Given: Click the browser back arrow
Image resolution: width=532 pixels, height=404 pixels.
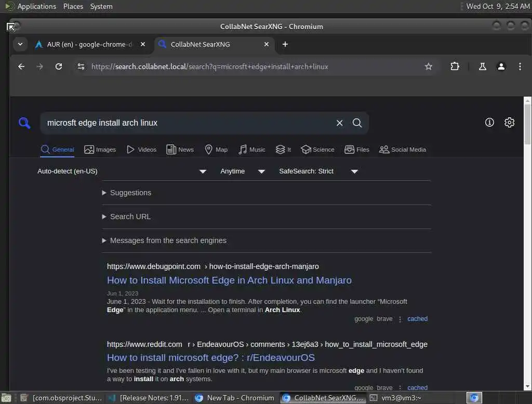Looking at the screenshot, I should (x=21, y=66).
